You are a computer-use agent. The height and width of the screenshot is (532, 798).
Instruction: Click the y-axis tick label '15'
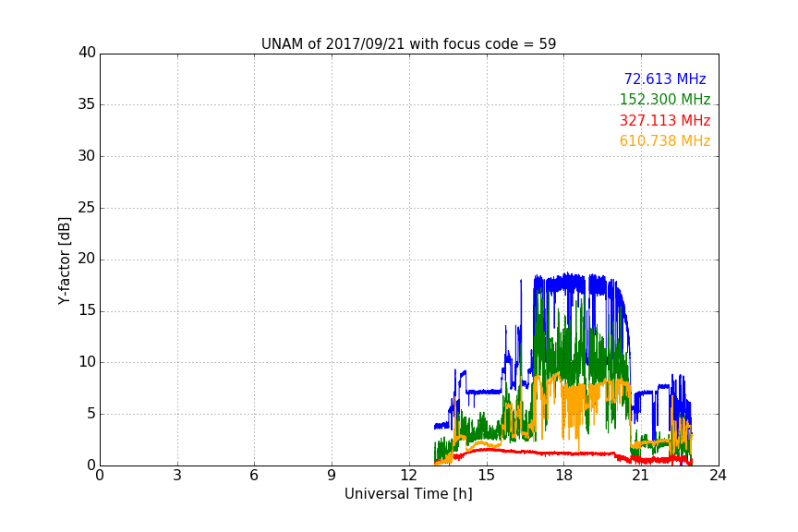pyautogui.click(x=87, y=310)
